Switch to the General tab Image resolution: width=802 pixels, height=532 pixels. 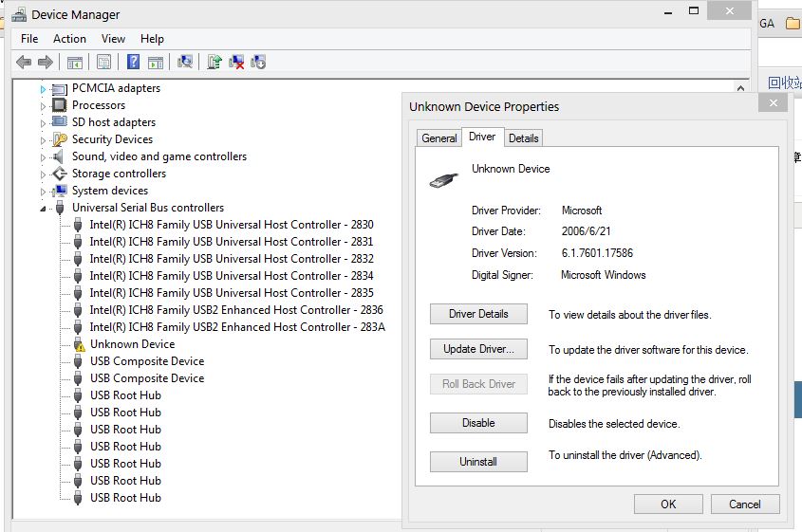click(x=438, y=138)
